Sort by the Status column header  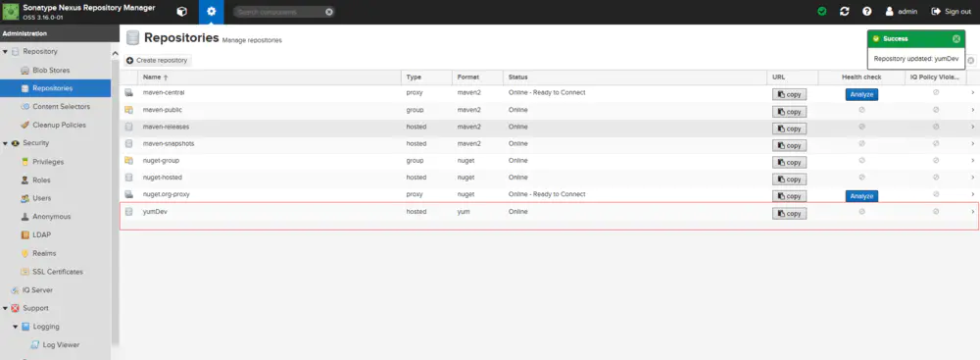[x=634, y=77]
